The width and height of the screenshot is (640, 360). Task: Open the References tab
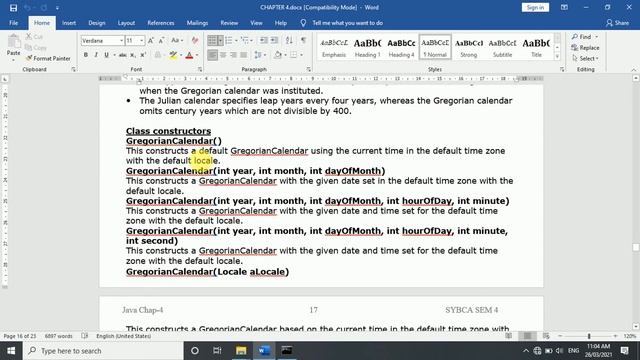(161, 23)
